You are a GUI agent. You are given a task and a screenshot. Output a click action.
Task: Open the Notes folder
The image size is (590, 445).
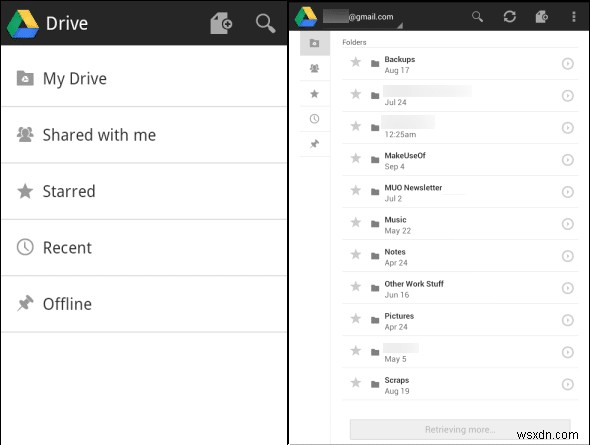pos(460,257)
